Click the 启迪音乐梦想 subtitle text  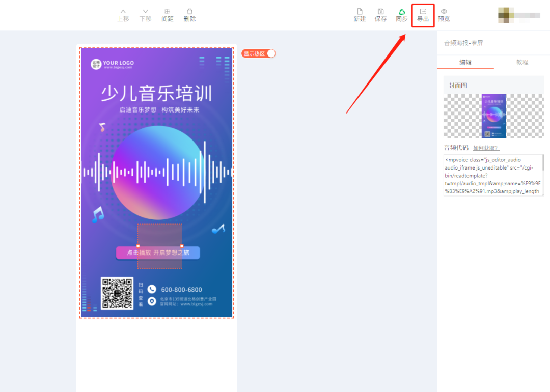pyautogui.click(x=137, y=110)
